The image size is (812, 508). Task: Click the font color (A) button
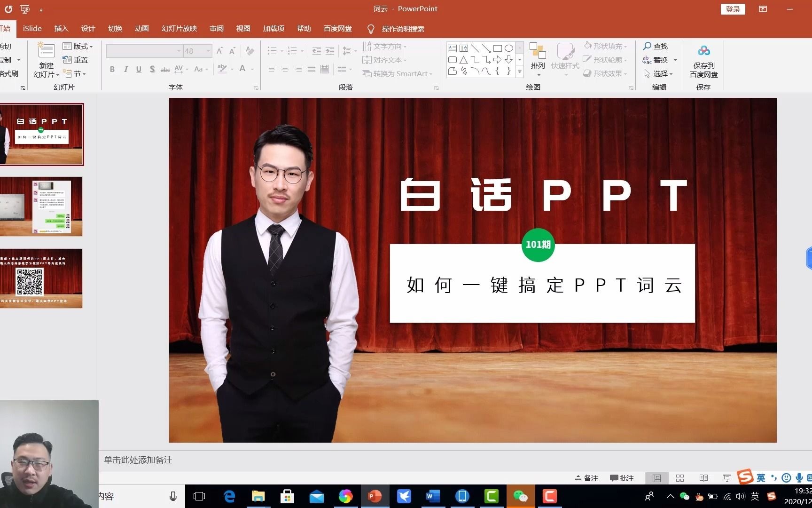click(242, 69)
